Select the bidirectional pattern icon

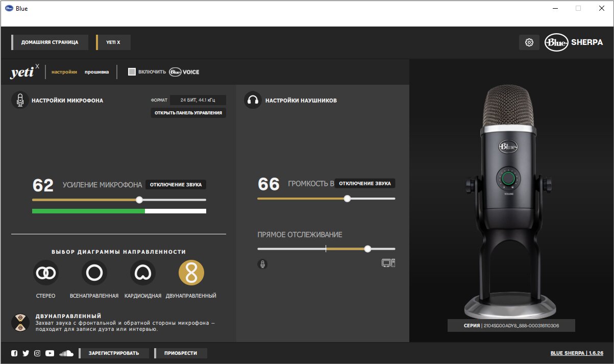click(191, 273)
